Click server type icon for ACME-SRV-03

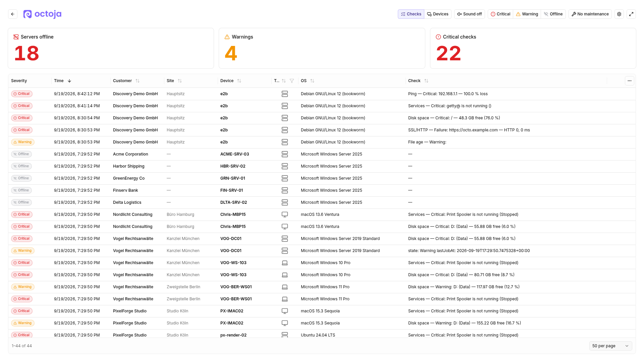click(x=285, y=154)
